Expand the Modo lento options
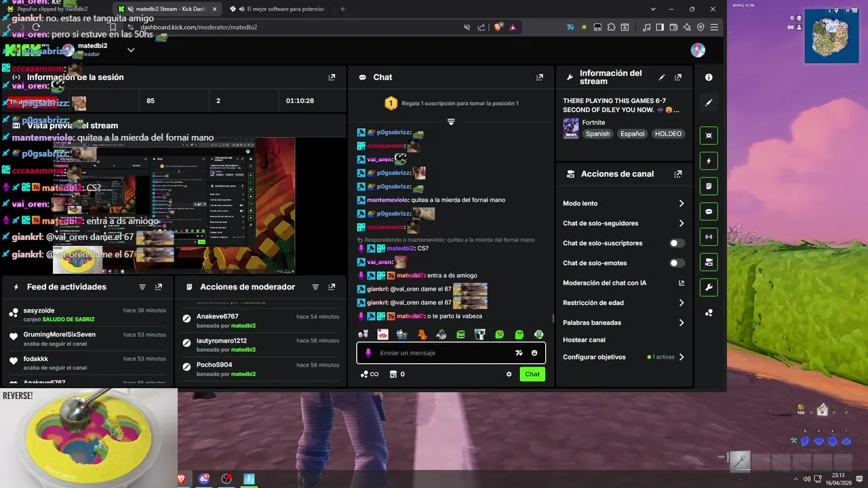Viewport: 868px width, 488px height. 682,203
